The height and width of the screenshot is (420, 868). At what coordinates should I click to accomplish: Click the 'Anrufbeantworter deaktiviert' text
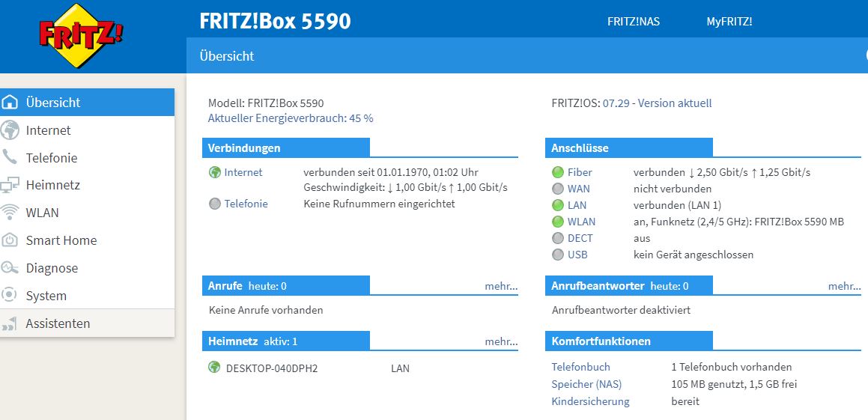click(621, 310)
